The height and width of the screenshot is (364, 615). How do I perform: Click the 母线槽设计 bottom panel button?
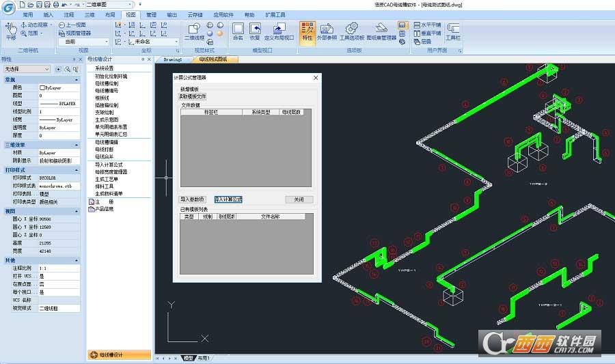coord(119,355)
